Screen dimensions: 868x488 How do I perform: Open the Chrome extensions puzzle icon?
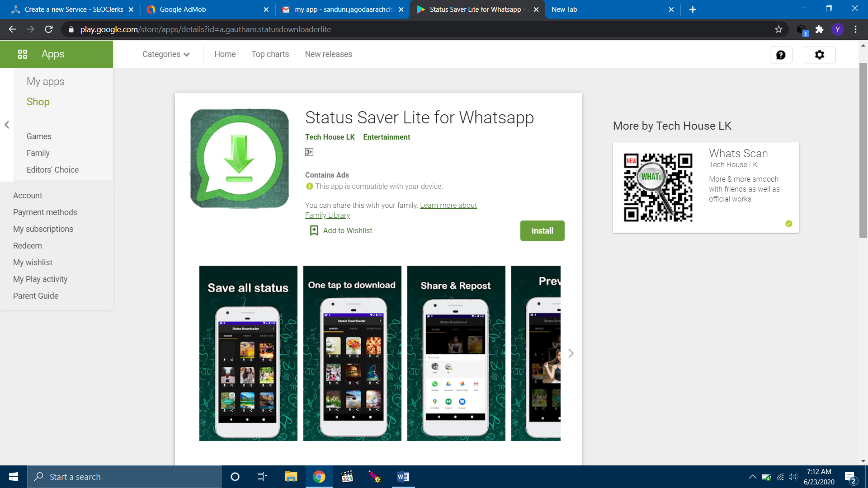[819, 29]
